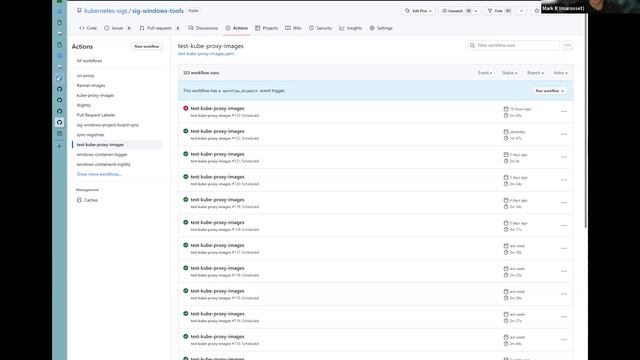Open the three-dot menu for run #122

click(564, 134)
